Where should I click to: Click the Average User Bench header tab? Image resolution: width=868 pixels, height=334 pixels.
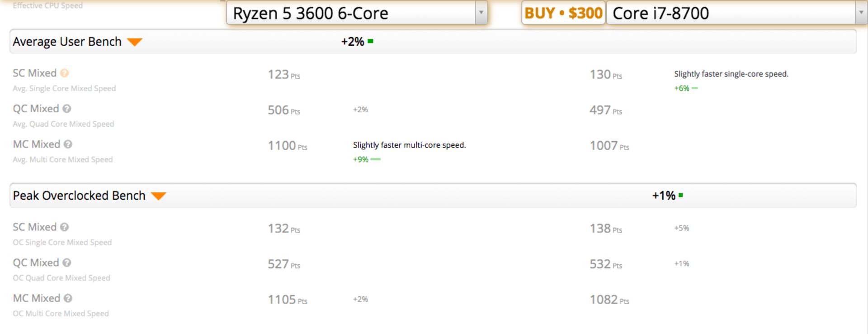pyautogui.click(x=67, y=41)
